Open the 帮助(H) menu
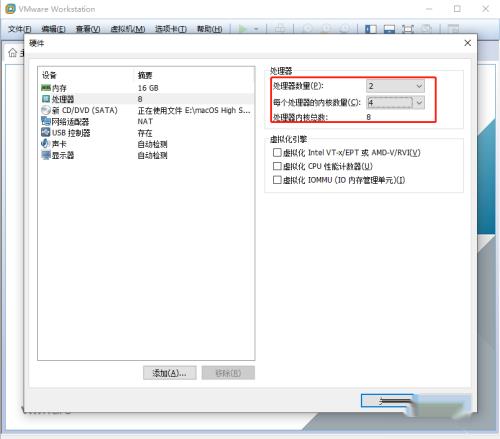Image resolution: width=500 pixels, height=439 pixels. pos(209,29)
